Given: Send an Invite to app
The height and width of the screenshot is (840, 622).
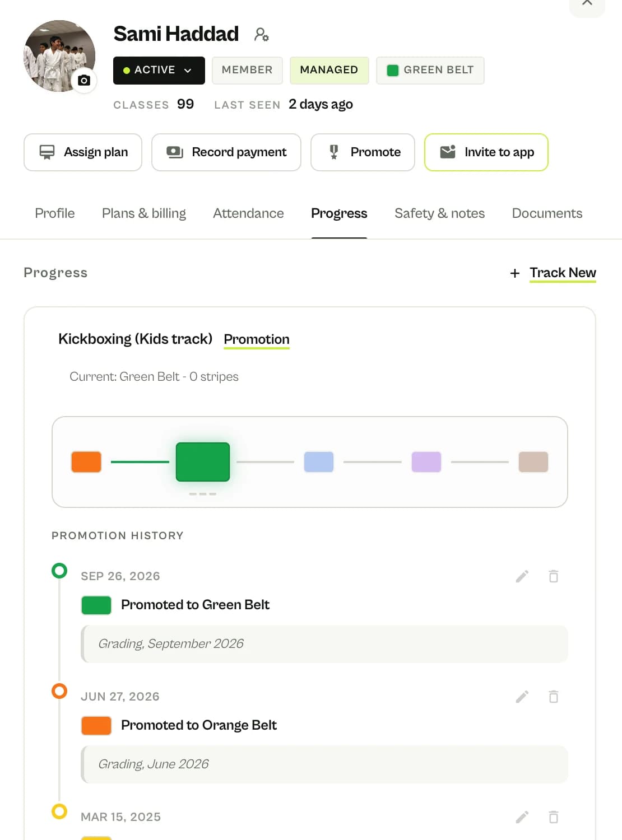Looking at the screenshot, I should tap(486, 152).
